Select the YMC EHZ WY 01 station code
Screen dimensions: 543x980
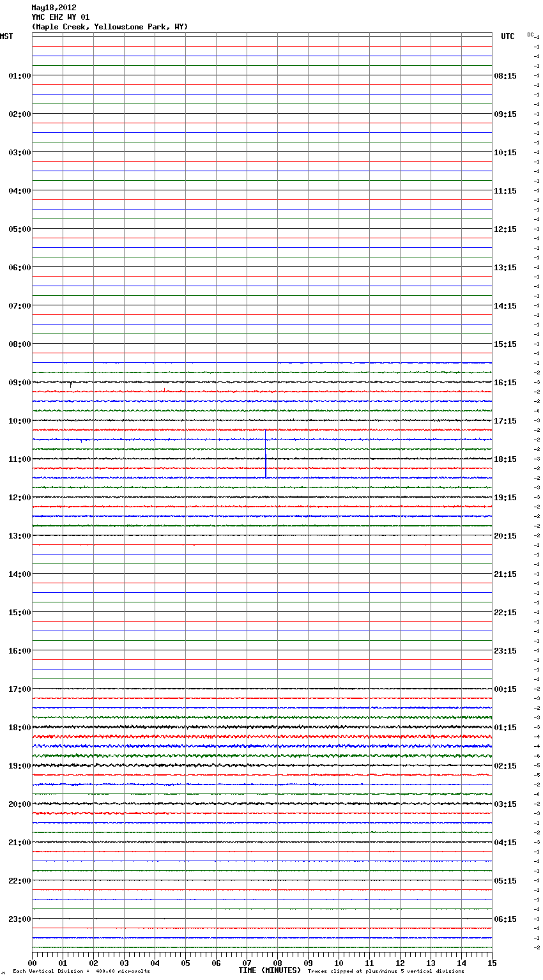click(61, 17)
